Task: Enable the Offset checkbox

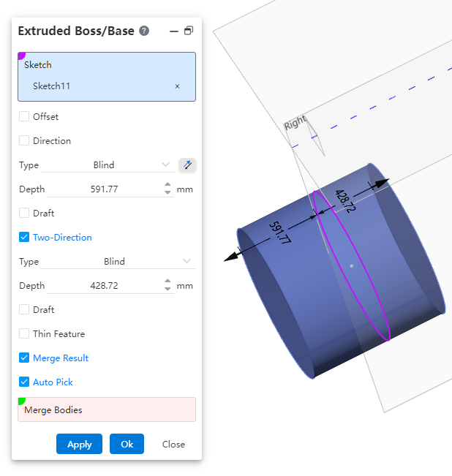Action: coord(24,116)
